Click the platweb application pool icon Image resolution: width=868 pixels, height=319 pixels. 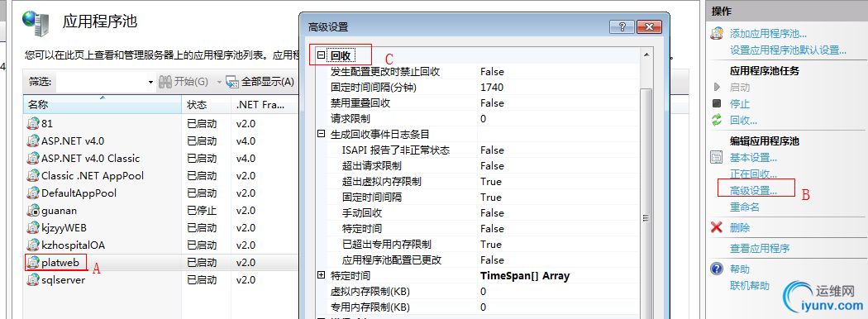pos(34,263)
